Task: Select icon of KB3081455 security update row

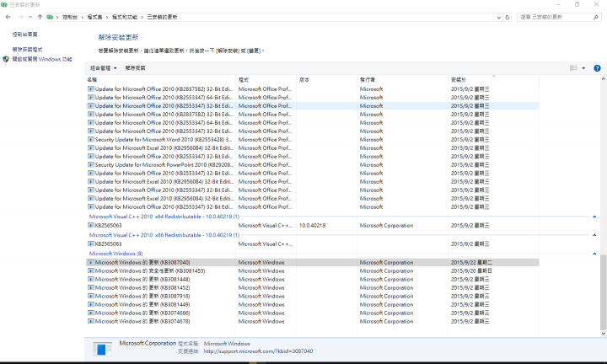Action: tap(91, 270)
